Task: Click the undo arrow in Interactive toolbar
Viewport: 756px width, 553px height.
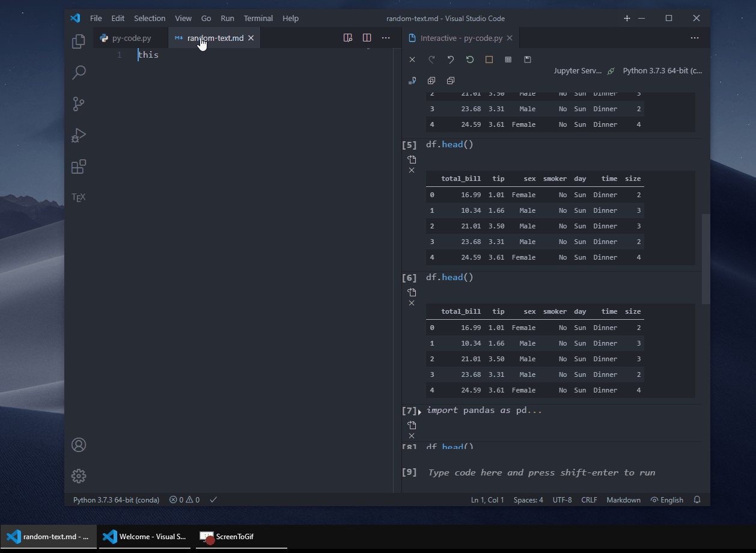Action: (x=451, y=60)
